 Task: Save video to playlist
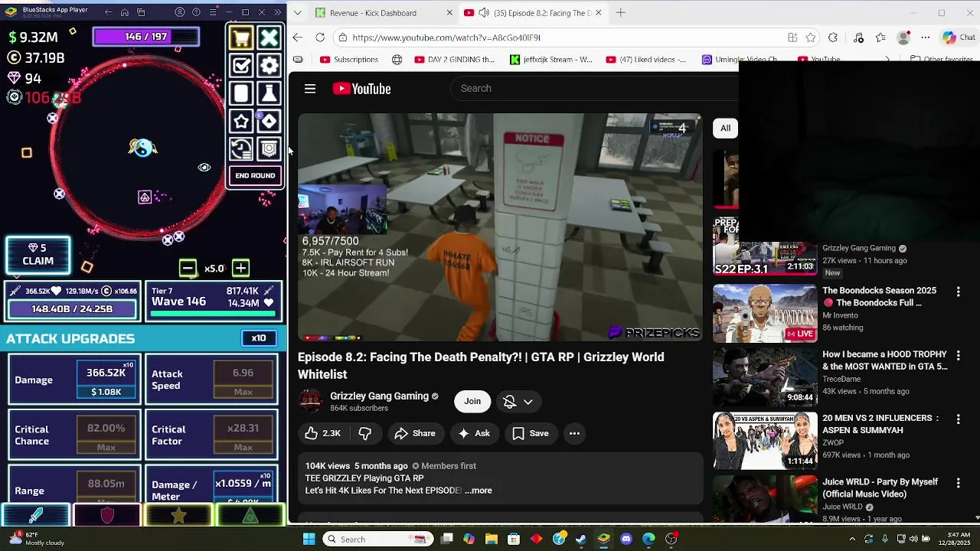(x=531, y=434)
